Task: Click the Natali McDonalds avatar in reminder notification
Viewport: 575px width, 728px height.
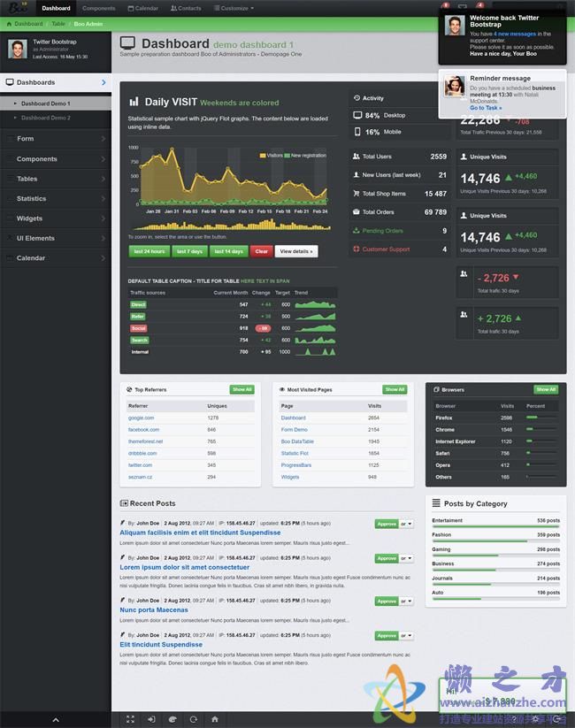Action: pos(455,86)
